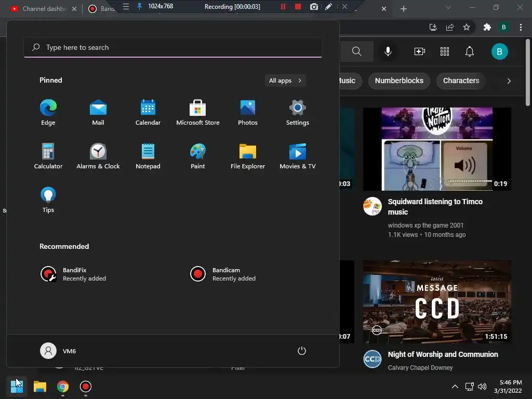This screenshot has width=532, height=399.
Task: Click install app icon in Chrome toolbar
Action: [x=433, y=27]
